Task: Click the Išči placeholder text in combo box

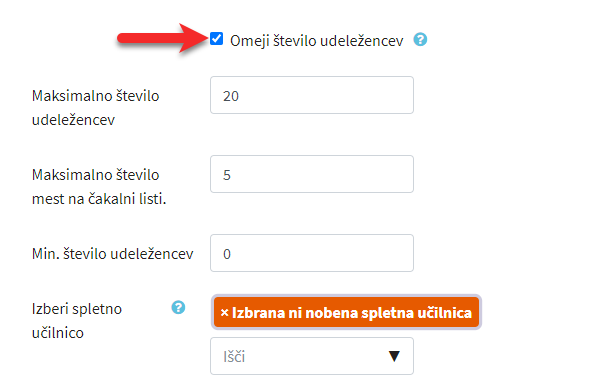Action: pos(234,357)
